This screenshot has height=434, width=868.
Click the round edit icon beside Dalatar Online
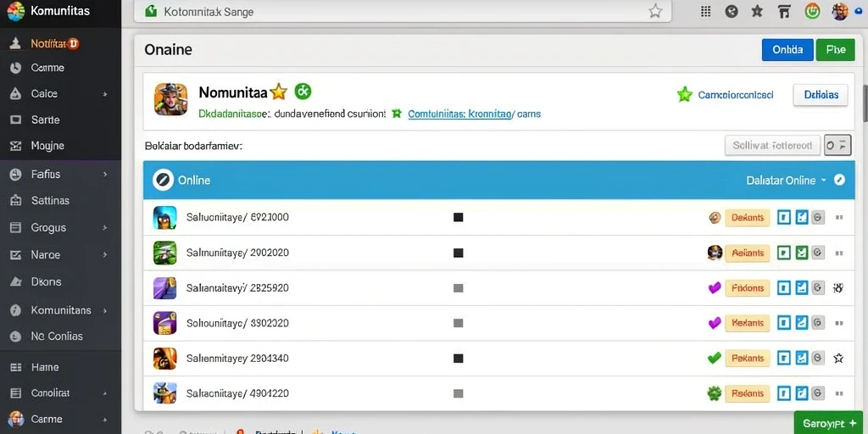click(x=840, y=180)
